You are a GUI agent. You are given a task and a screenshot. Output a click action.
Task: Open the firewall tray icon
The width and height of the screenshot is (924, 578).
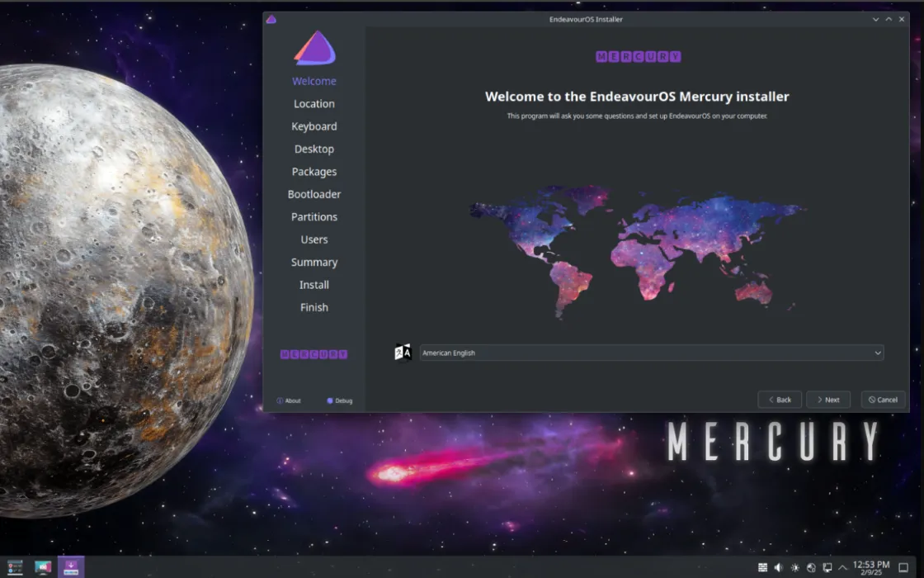click(x=762, y=567)
